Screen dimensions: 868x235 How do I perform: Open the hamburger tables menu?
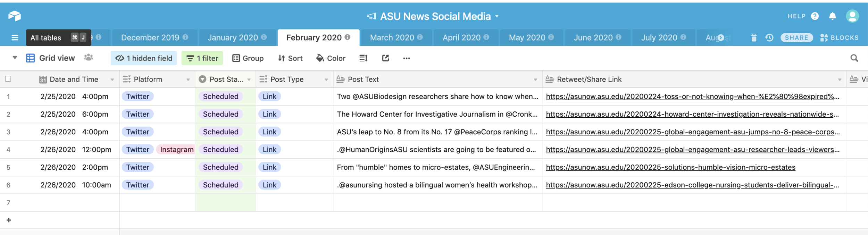click(15, 37)
